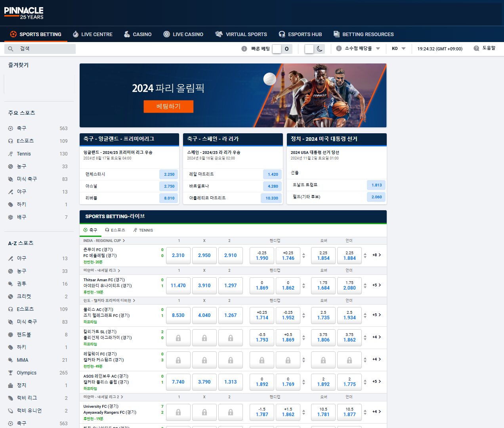504x428 pixels.
Task: Pick over 2 at 1.892, ASOS 레인보우 AC
Action: coord(323,382)
